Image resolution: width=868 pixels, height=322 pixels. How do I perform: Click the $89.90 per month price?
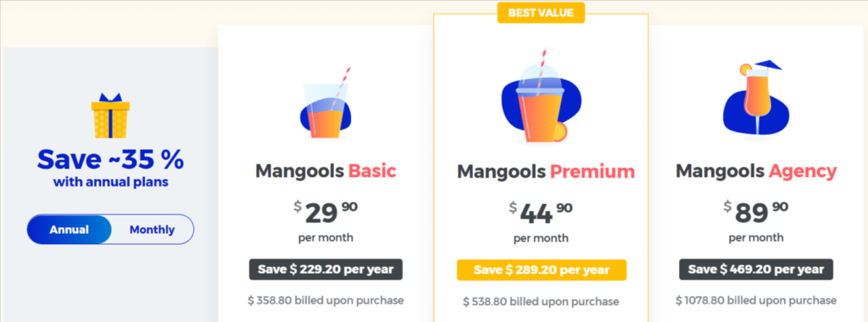coord(756,221)
